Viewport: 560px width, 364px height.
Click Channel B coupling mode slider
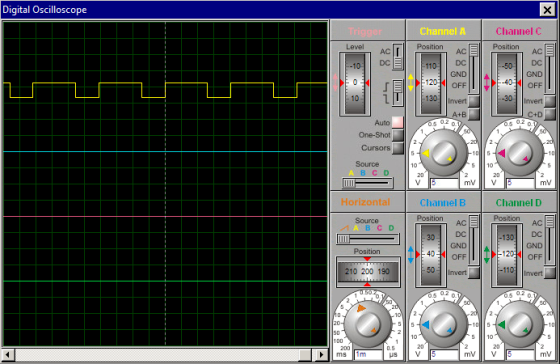pyautogui.click(x=474, y=240)
